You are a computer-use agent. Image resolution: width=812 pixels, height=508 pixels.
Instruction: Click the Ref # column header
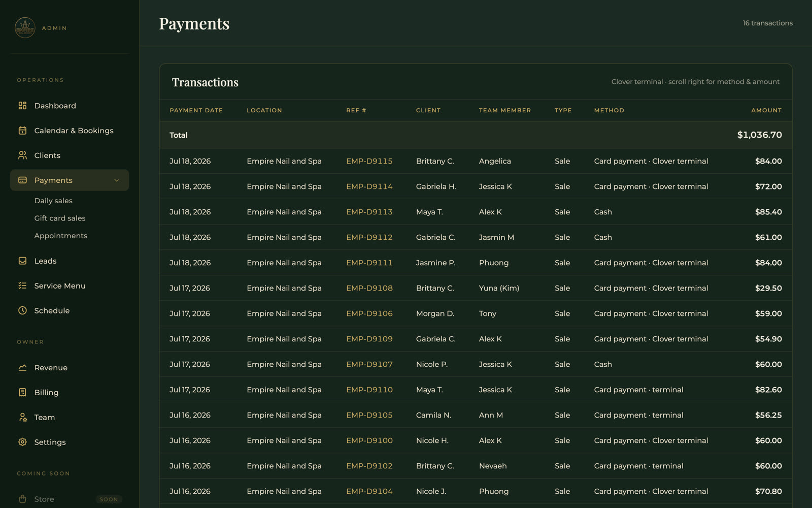pos(356,110)
